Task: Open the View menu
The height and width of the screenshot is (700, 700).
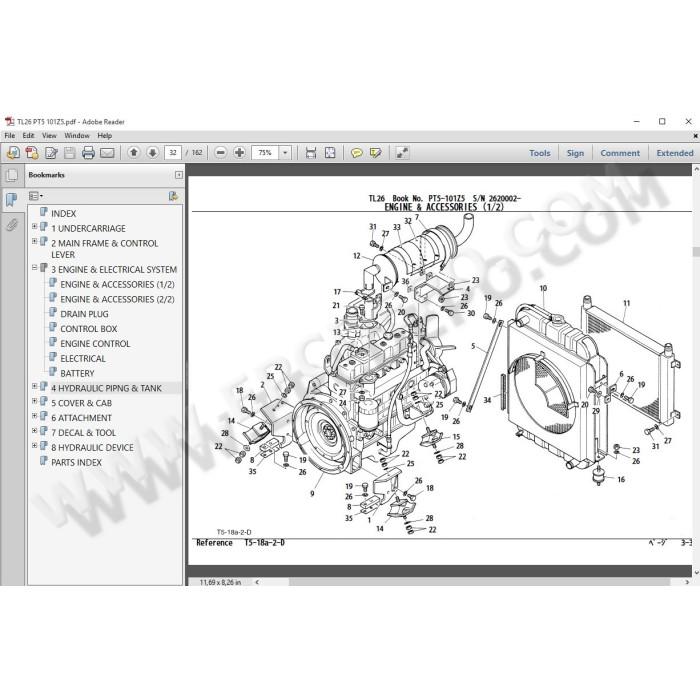Action: [49, 136]
